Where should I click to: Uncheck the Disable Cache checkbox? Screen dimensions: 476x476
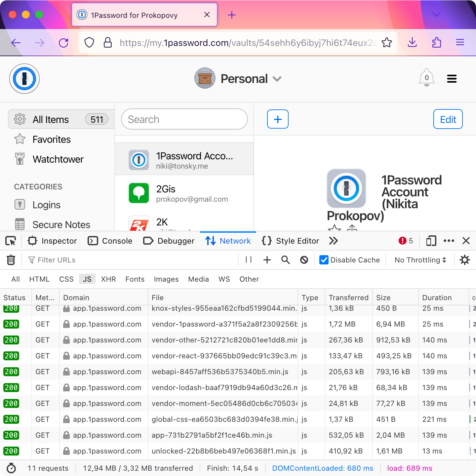324,260
